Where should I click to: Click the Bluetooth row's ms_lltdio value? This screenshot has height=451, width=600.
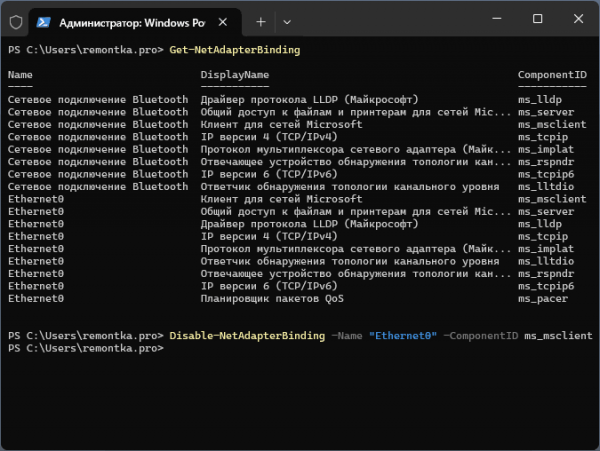point(546,187)
